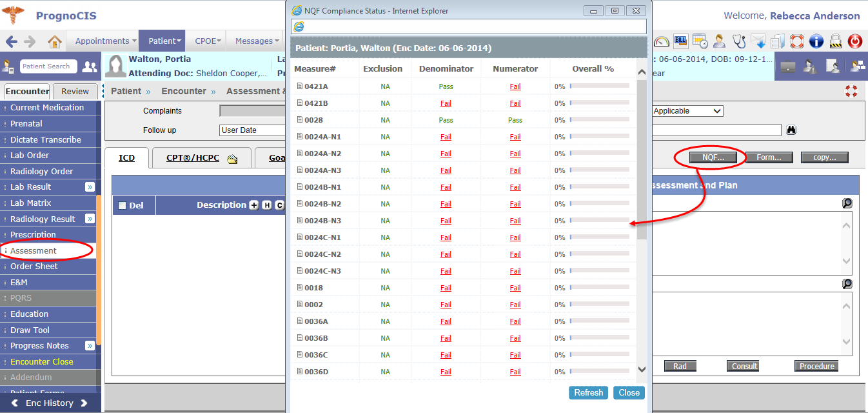Open the dashboard gauge icon
Image resolution: width=868 pixels, height=413 pixels.
[x=662, y=41]
